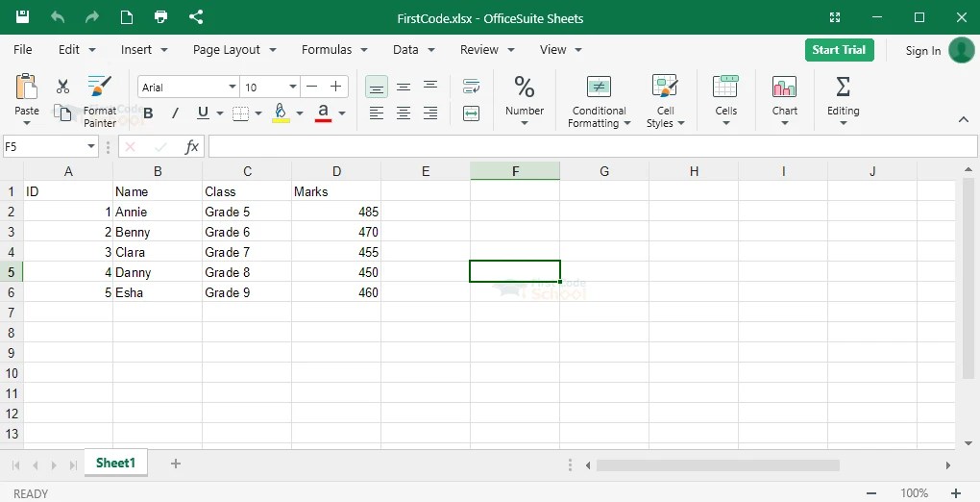The height and width of the screenshot is (502, 980).
Task: Open Conditional Formatting options
Action: point(599,100)
